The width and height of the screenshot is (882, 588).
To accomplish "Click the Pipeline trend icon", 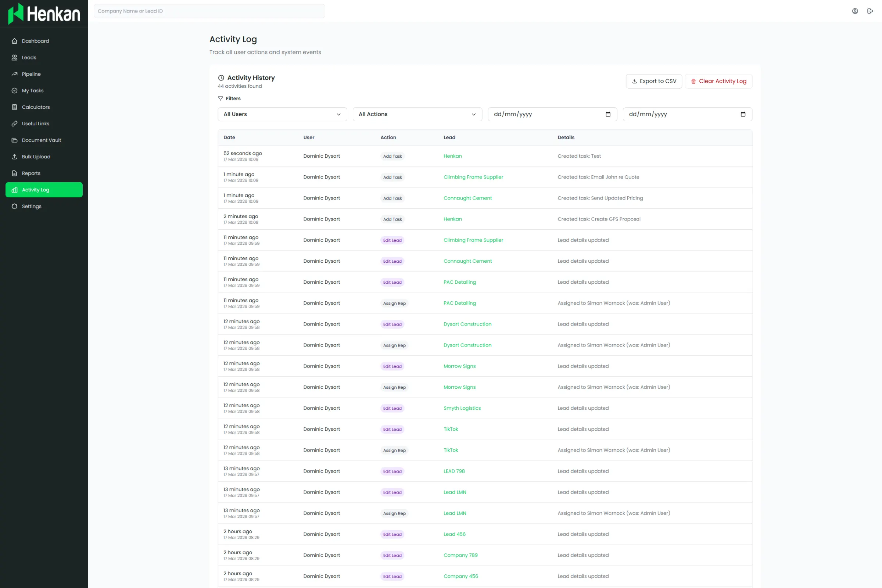I will point(15,74).
